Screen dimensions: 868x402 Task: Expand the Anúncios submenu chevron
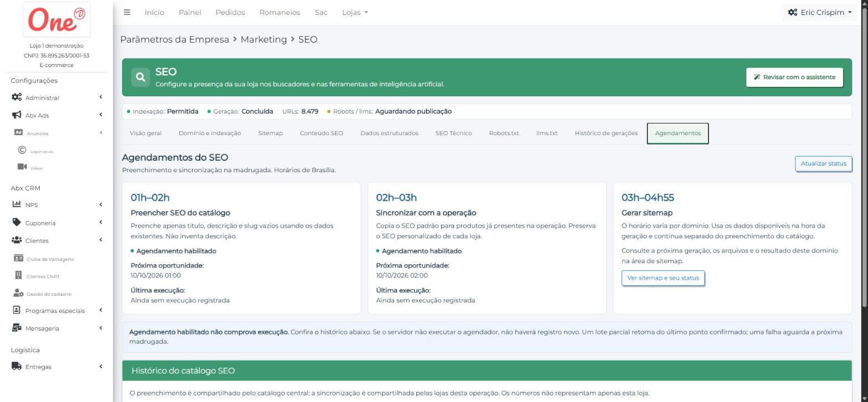[101, 132]
